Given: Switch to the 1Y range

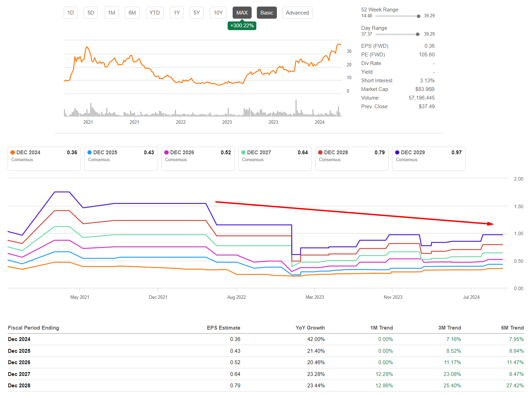Looking at the screenshot, I should 177,13.
